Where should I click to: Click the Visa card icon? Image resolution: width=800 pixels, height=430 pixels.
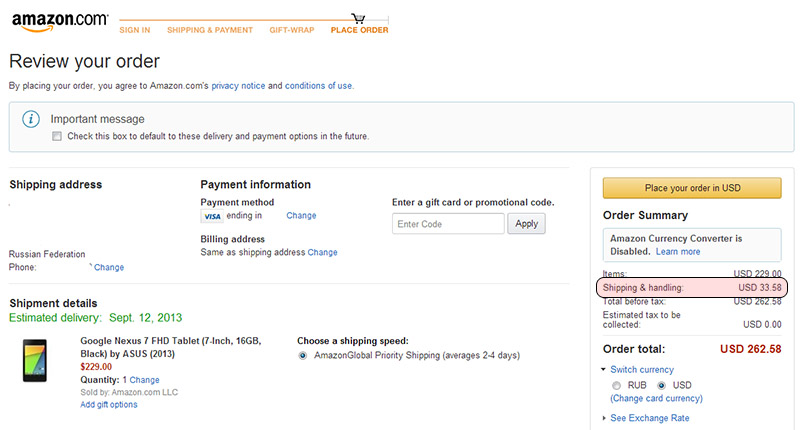coord(212,216)
